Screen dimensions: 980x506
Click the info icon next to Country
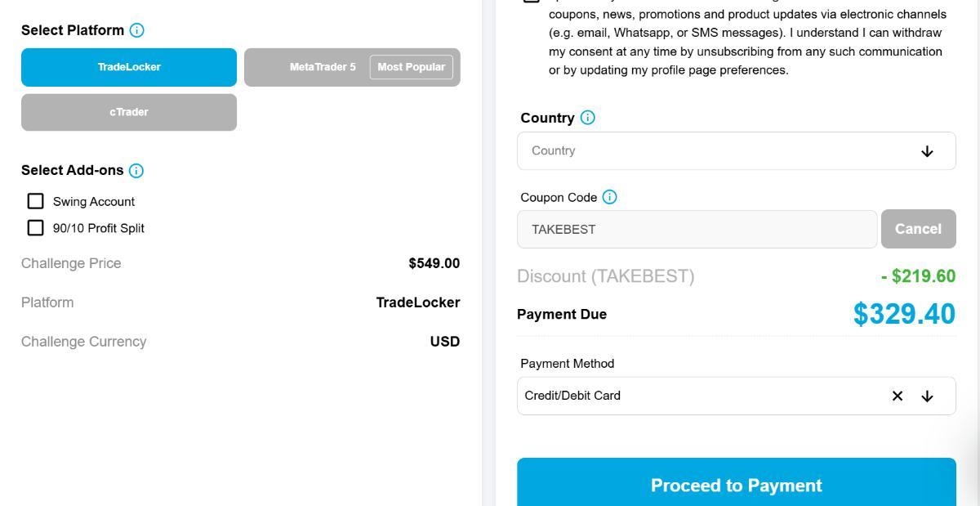pos(587,118)
